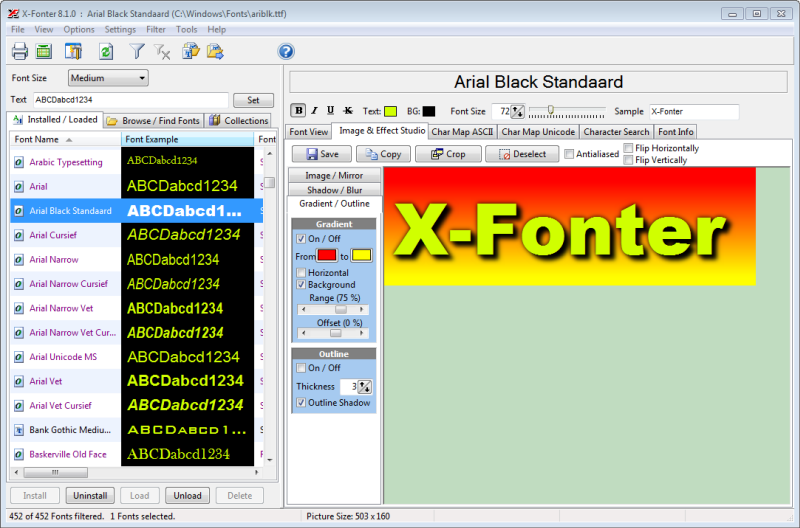This screenshot has width=800, height=528.
Task: Pick the black BG color swatch
Action: click(x=429, y=111)
